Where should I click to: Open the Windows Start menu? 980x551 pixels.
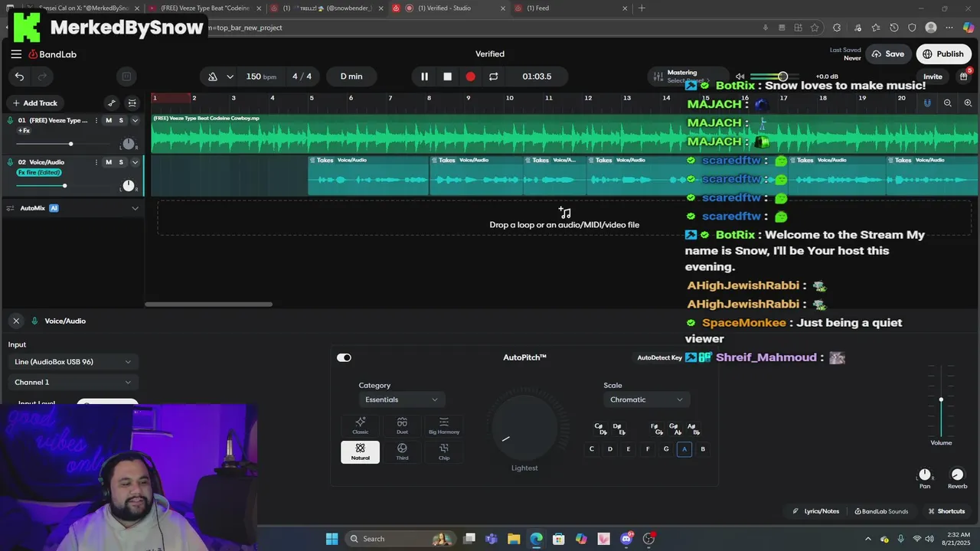coord(332,539)
